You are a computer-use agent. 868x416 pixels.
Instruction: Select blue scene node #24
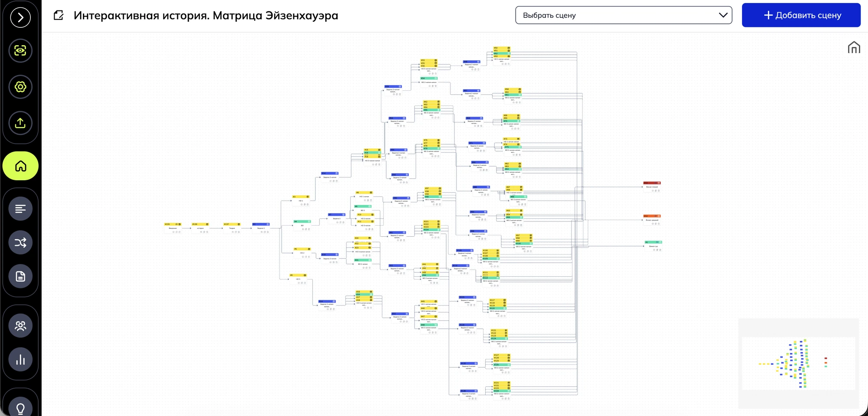pyautogui.click(x=327, y=304)
